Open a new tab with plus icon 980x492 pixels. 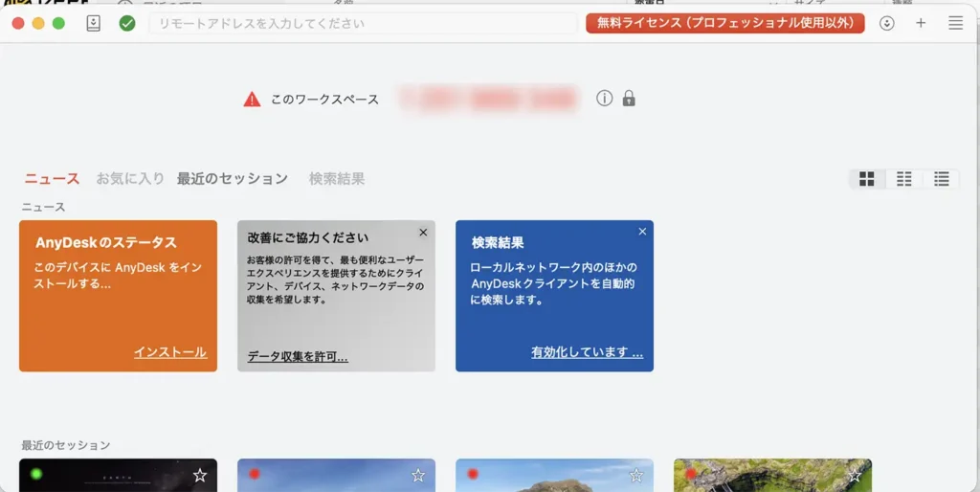(x=921, y=23)
